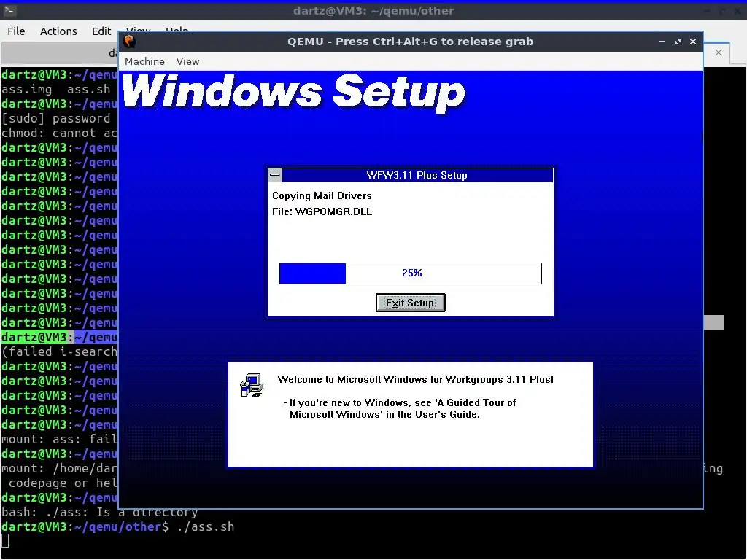Viewport: 747px width, 560px height.
Task: Click the QEMU logo icon in title bar
Action: [x=130, y=42]
